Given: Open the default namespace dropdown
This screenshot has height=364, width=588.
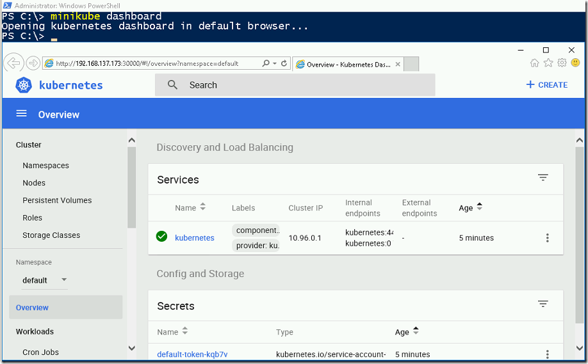Looking at the screenshot, I should click(45, 280).
